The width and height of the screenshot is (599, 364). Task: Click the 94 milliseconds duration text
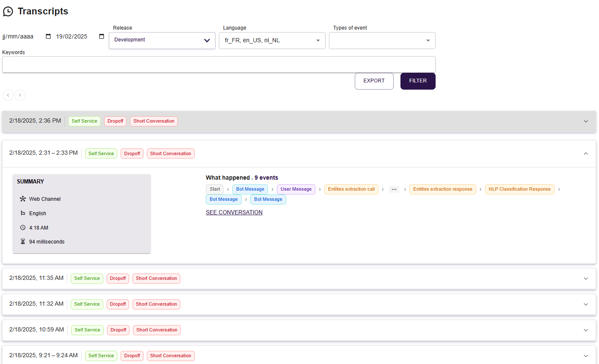click(x=47, y=242)
